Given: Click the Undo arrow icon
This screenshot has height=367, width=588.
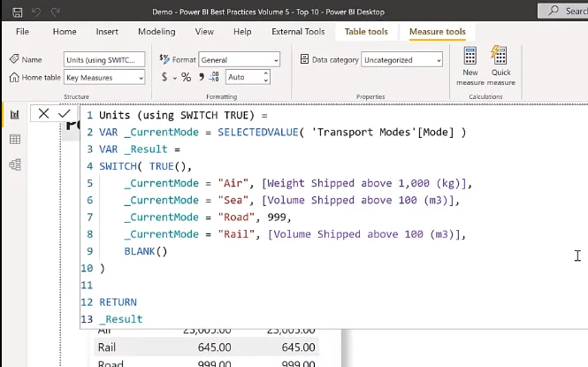Looking at the screenshot, I should [x=36, y=12].
